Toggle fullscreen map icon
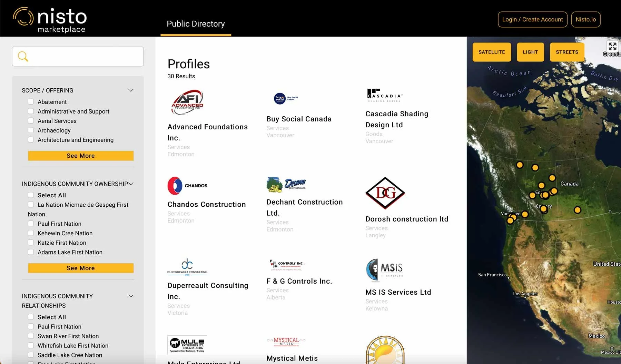 click(612, 46)
